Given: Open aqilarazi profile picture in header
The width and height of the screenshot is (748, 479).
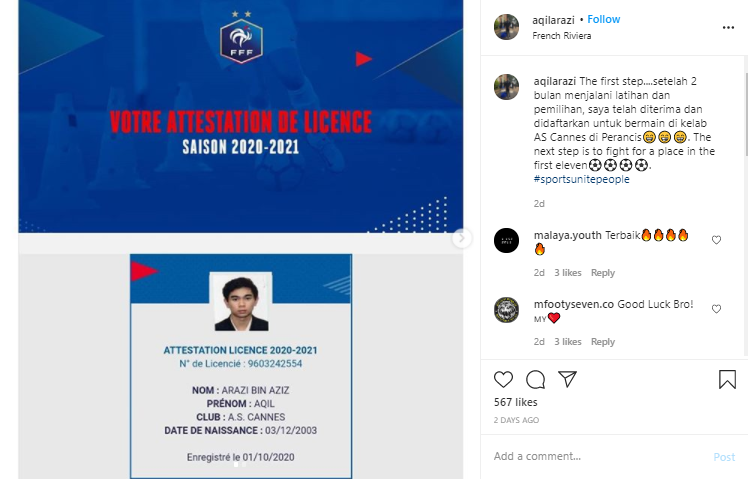Looking at the screenshot, I should click(506, 27).
